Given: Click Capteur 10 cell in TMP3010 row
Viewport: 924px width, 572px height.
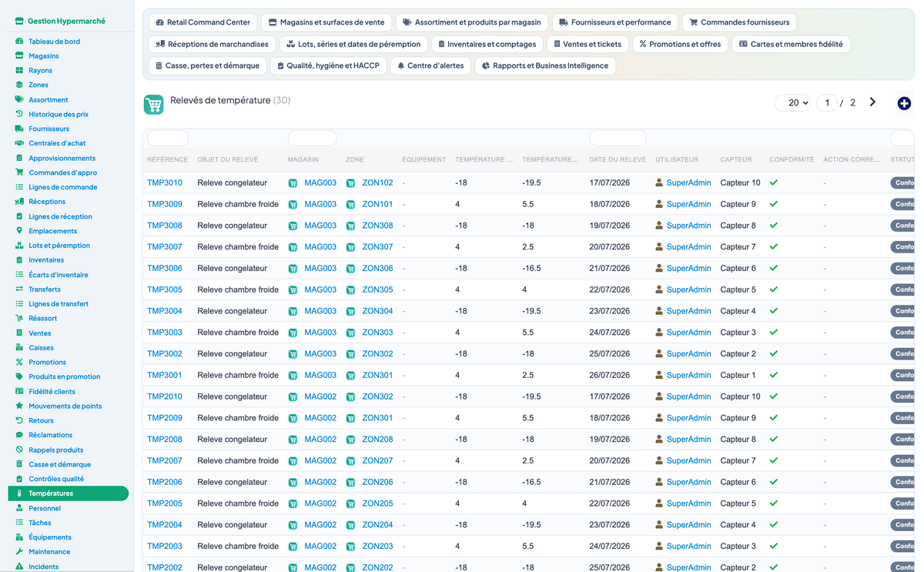Looking at the screenshot, I should point(741,183).
